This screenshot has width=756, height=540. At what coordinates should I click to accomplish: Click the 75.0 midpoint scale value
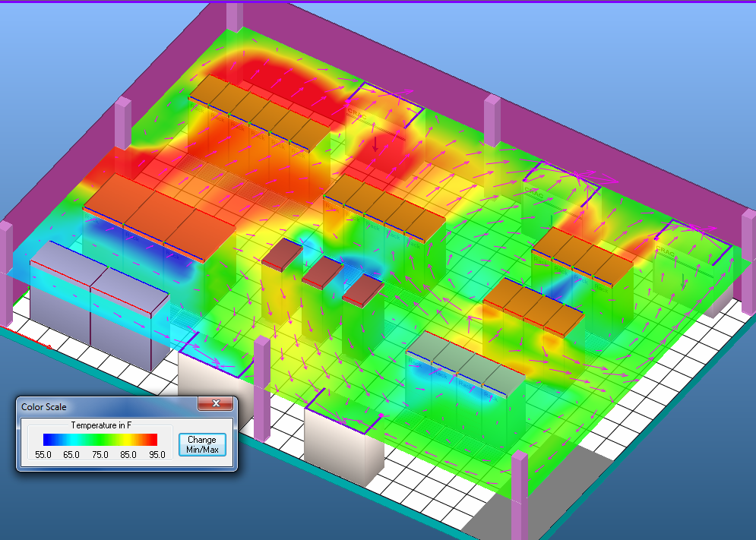100,454
